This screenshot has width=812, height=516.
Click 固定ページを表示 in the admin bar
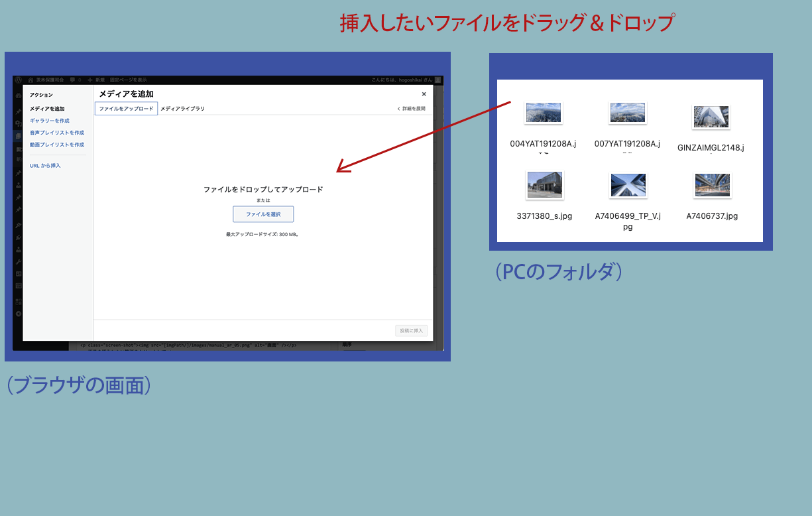click(x=129, y=80)
